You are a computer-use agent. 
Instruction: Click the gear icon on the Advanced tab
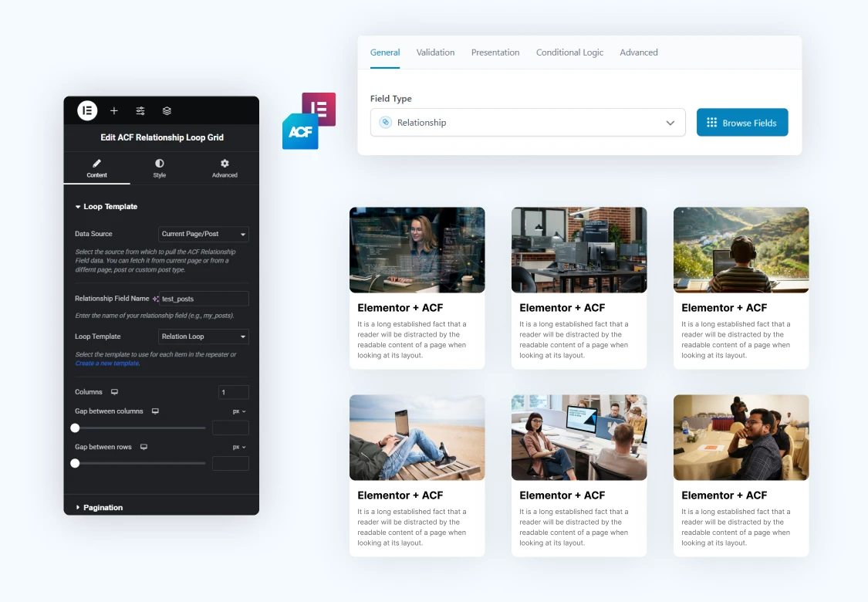tap(225, 164)
